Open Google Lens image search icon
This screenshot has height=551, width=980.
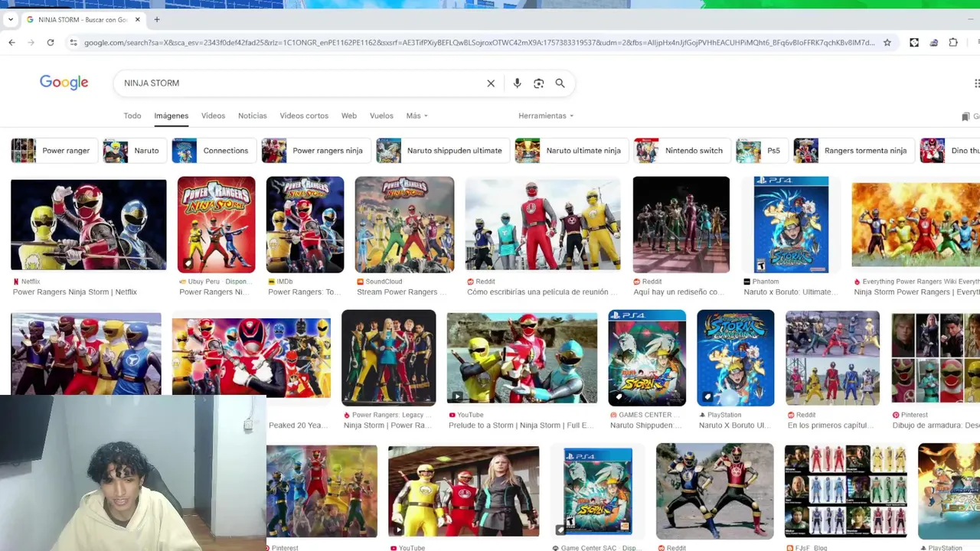tap(538, 83)
